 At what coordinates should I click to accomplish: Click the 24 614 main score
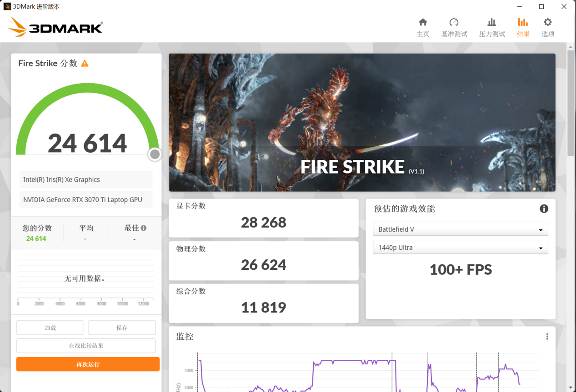coord(87,143)
